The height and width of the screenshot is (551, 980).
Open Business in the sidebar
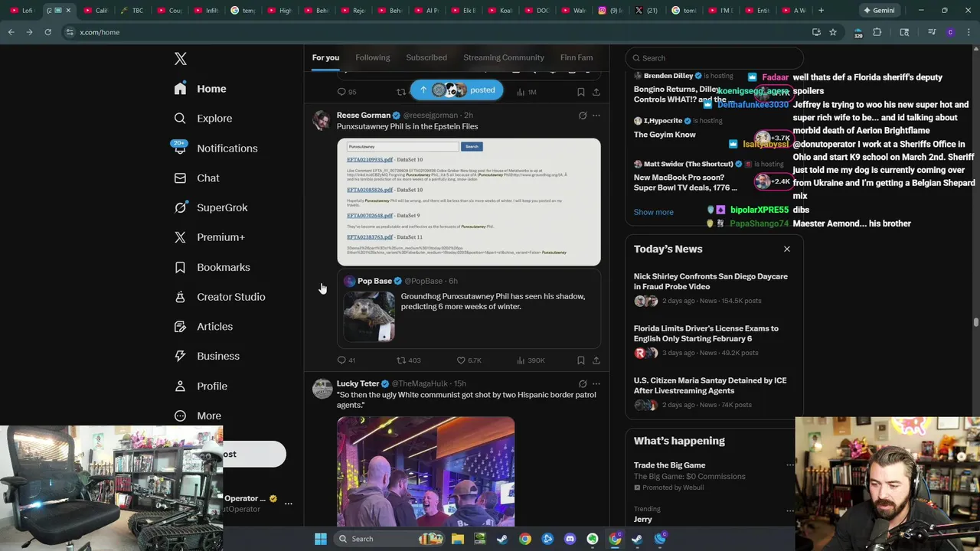coord(207,356)
